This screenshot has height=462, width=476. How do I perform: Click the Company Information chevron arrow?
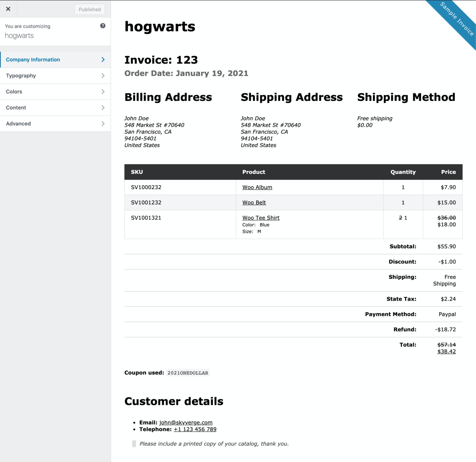(104, 59)
